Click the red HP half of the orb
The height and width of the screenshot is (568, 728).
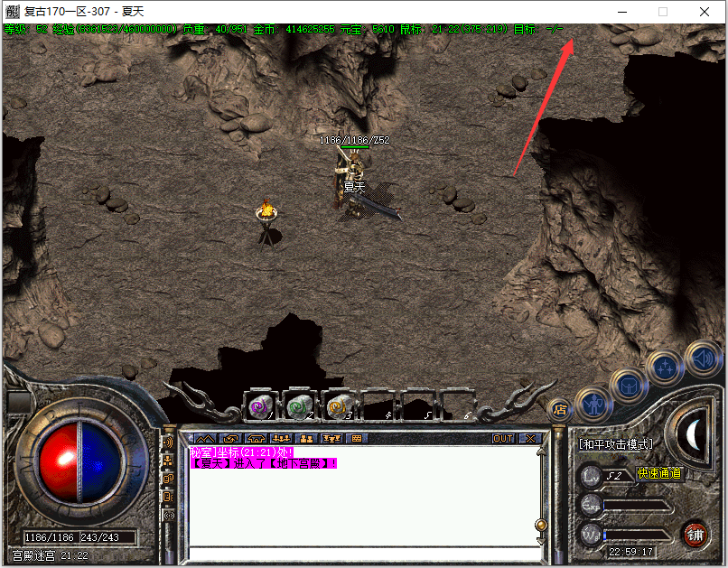click(60, 462)
